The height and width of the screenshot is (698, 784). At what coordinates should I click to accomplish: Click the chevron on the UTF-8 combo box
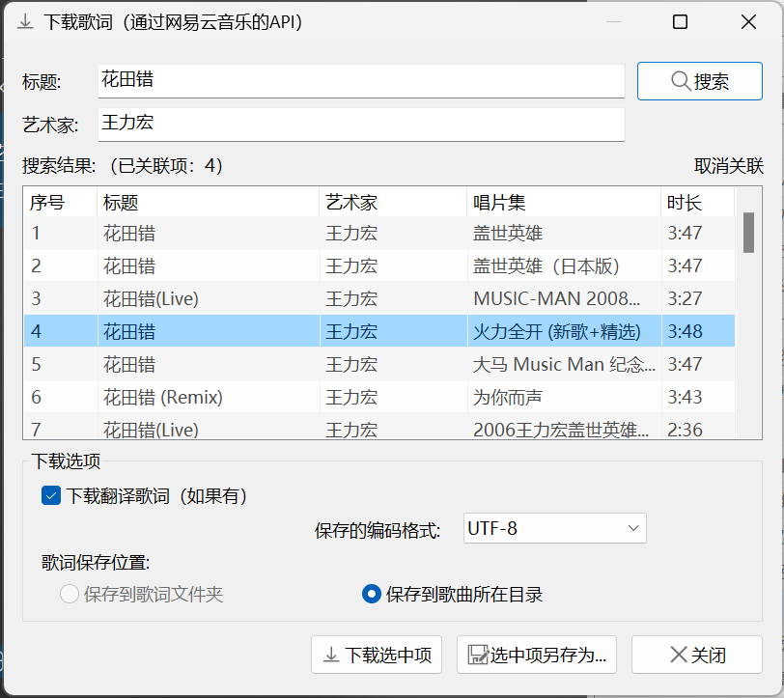pos(632,528)
